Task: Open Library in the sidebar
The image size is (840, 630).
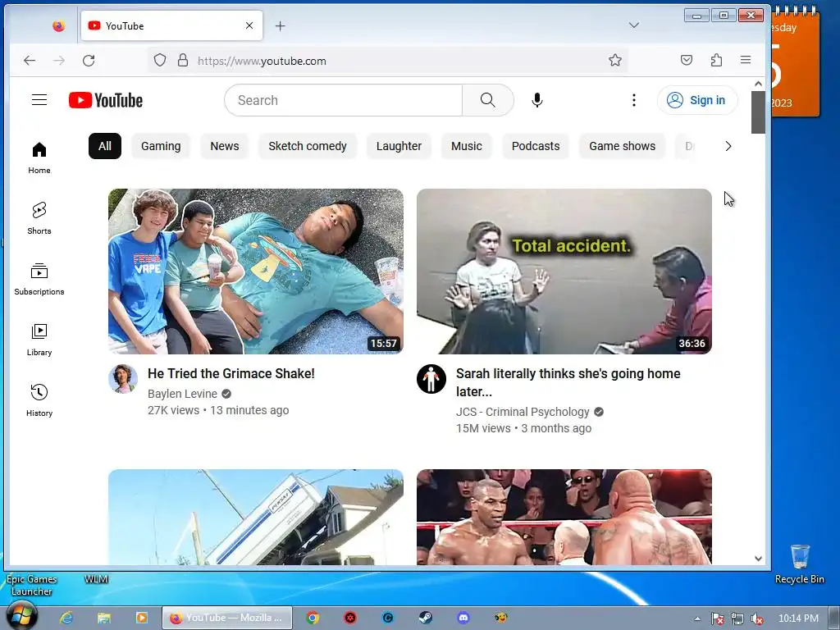Action: coord(39,340)
